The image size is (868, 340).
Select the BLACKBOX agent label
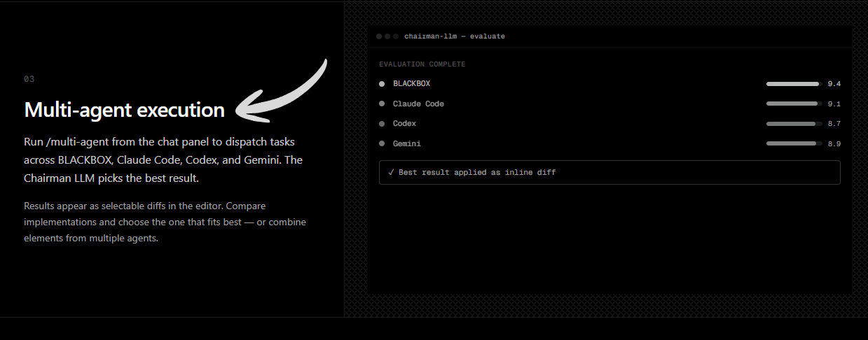point(411,84)
